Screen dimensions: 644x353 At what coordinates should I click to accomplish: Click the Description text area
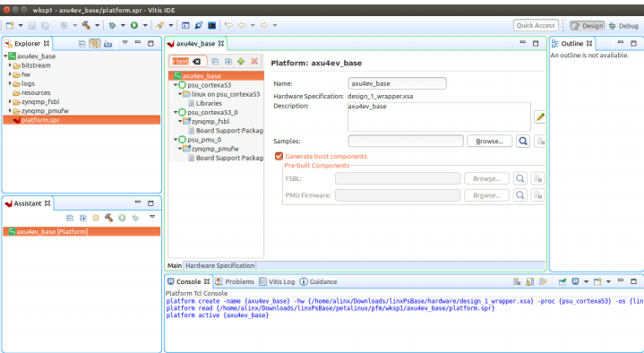439,116
